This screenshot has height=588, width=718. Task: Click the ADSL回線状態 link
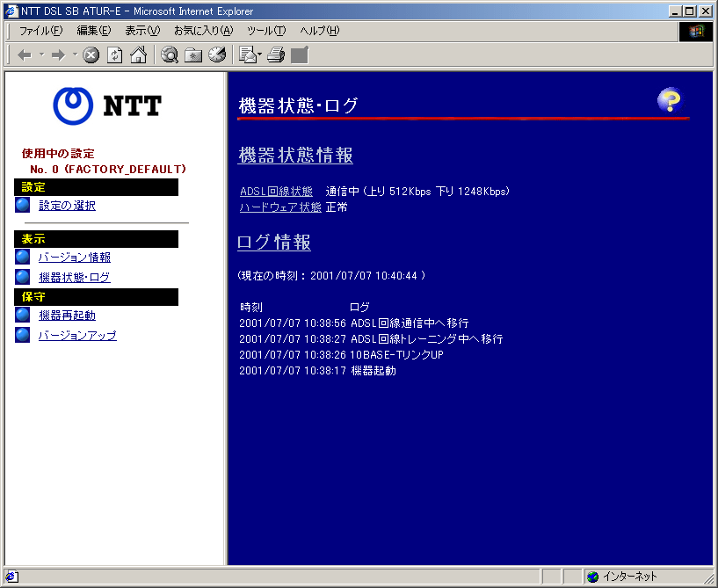(277, 192)
